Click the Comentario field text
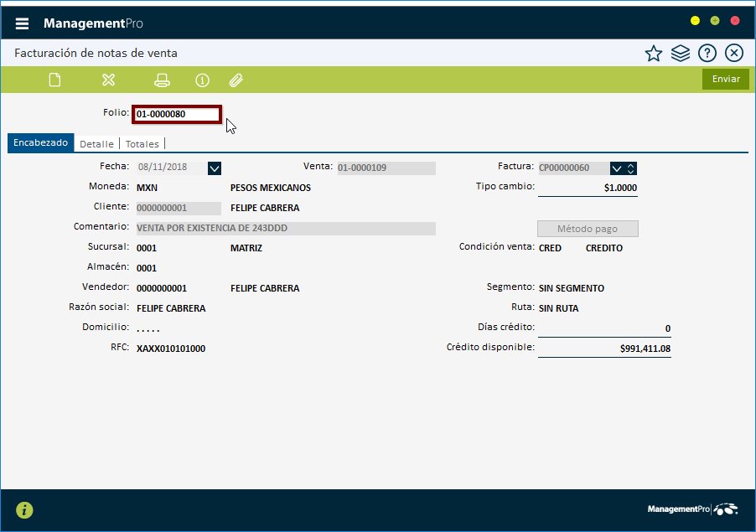756x532 pixels. pos(286,229)
